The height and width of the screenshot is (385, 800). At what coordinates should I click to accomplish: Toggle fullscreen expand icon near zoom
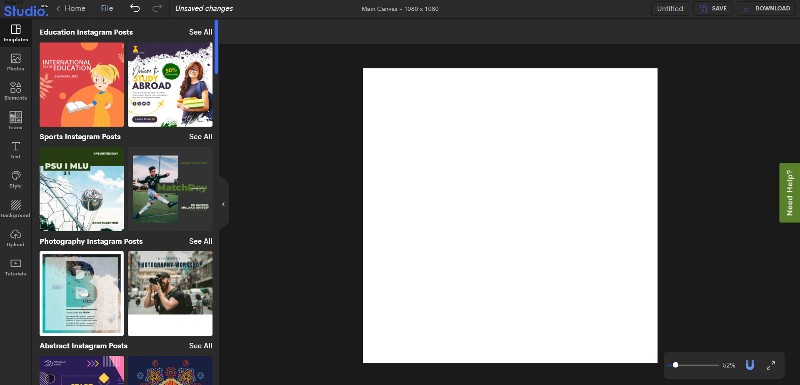click(771, 365)
